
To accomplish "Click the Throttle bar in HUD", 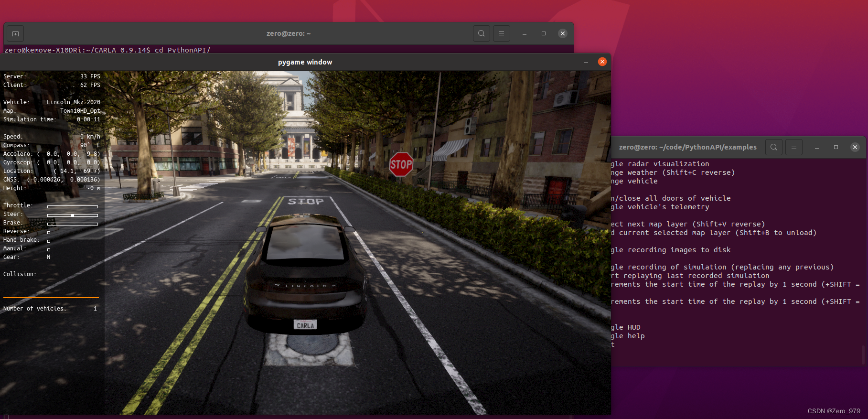I will point(73,207).
